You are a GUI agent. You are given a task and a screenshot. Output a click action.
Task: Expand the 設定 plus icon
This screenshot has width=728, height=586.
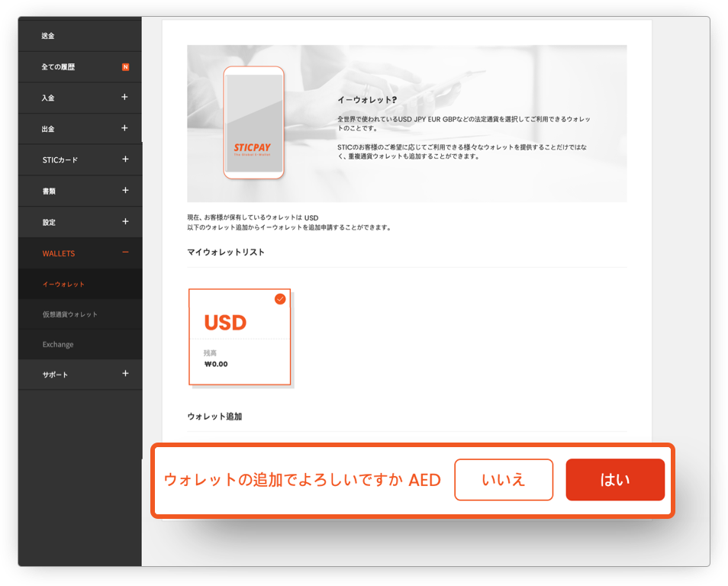click(125, 221)
